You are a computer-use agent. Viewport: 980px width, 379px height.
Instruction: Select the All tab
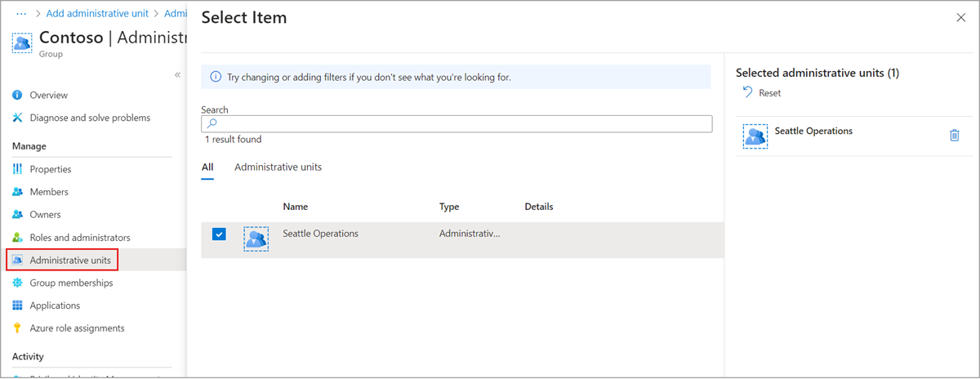(x=207, y=167)
